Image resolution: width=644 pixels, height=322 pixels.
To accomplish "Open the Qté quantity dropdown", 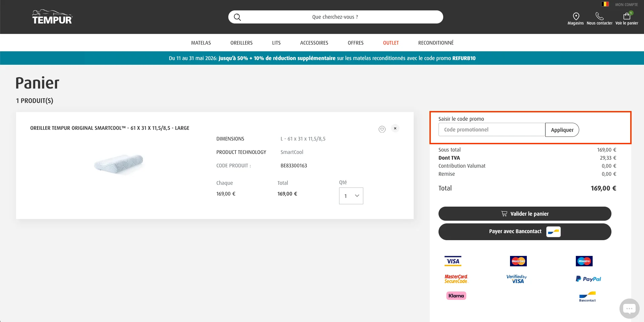I will tap(351, 196).
